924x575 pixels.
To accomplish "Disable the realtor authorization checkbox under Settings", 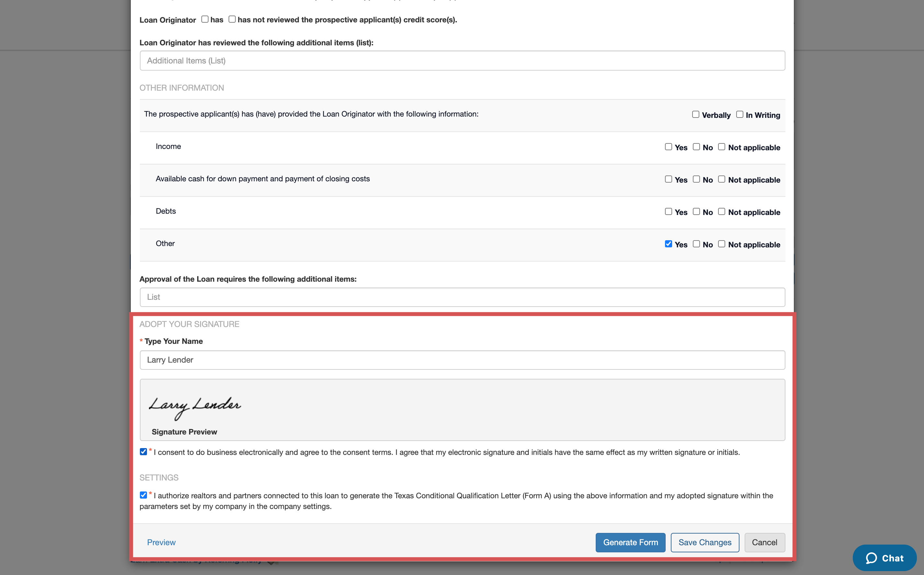I will pyautogui.click(x=143, y=495).
